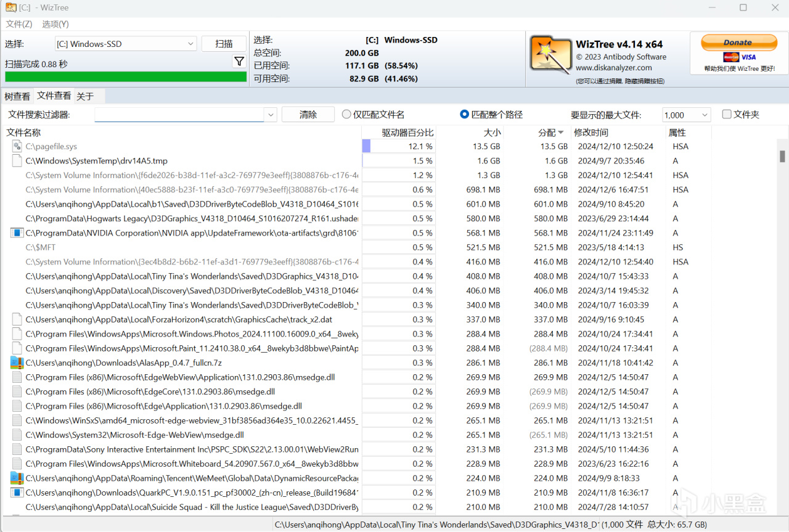Sort by the 驱动器百分比 column header
789x532 pixels.
(x=407, y=133)
